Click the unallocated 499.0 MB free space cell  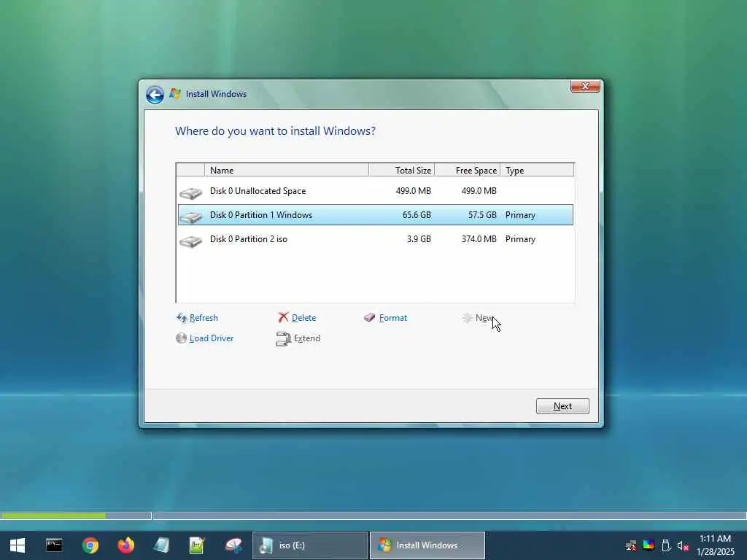(x=479, y=191)
